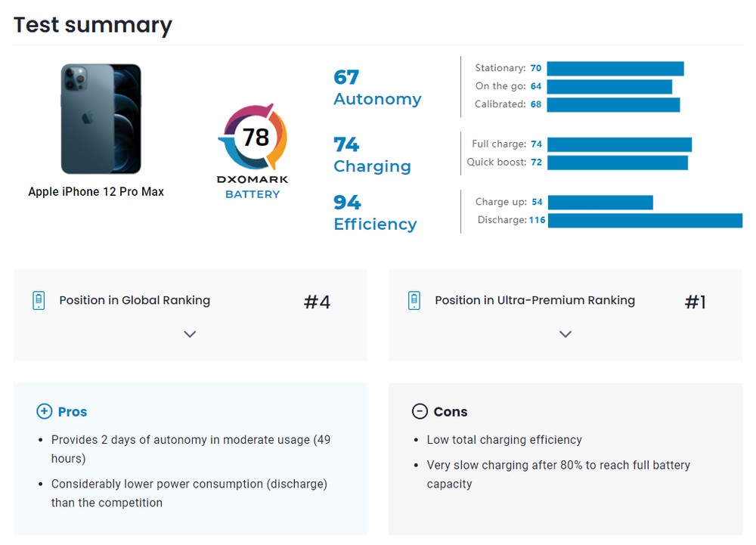The width and height of the screenshot is (756, 545).
Task: Click the Full charge score bar
Action: click(618, 144)
